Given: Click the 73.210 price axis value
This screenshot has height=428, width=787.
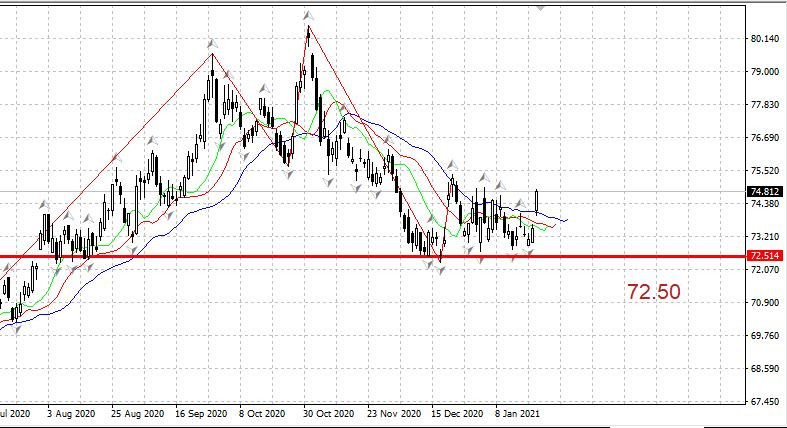Looking at the screenshot, I should pos(765,236).
